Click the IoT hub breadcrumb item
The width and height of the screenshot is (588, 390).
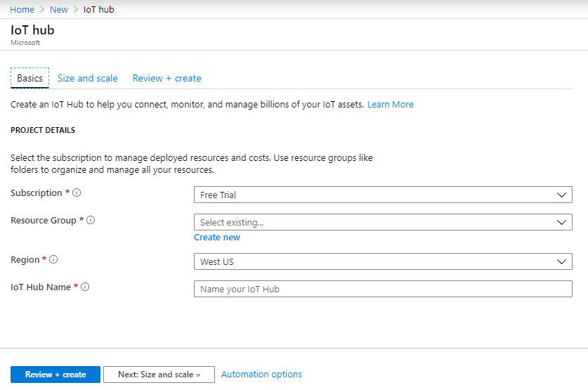click(98, 9)
